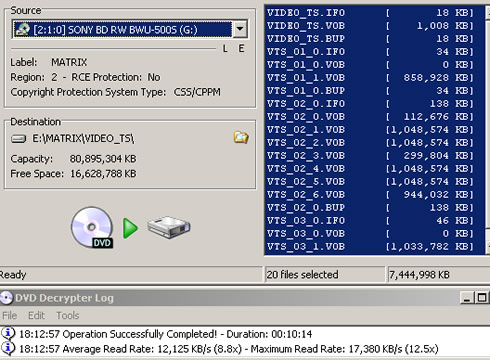Open the source drive dropdown arrow
This screenshot has width=490, height=360.
(240, 29)
